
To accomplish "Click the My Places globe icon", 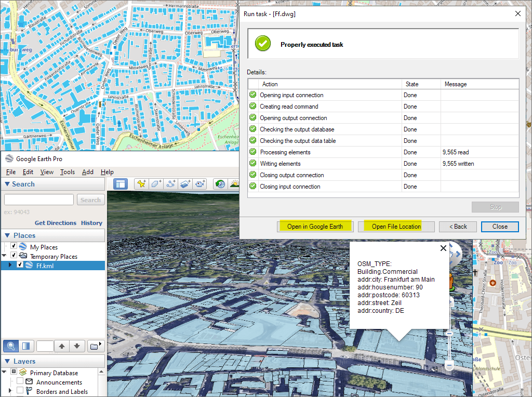I will click(23, 246).
